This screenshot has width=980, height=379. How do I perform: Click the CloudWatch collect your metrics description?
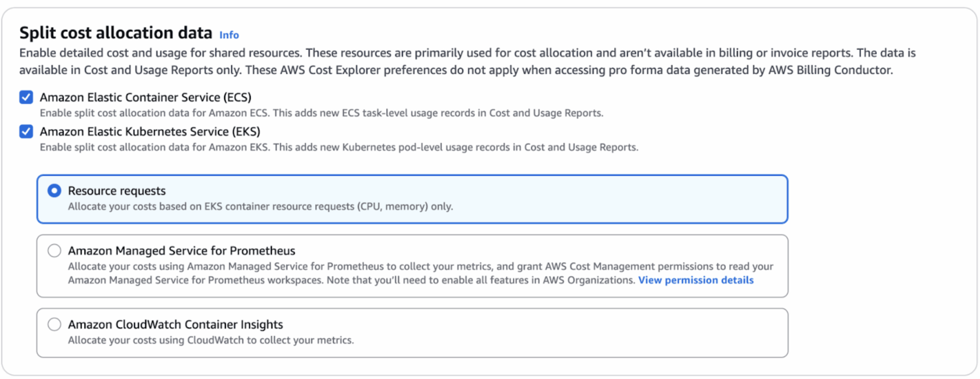(211, 340)
